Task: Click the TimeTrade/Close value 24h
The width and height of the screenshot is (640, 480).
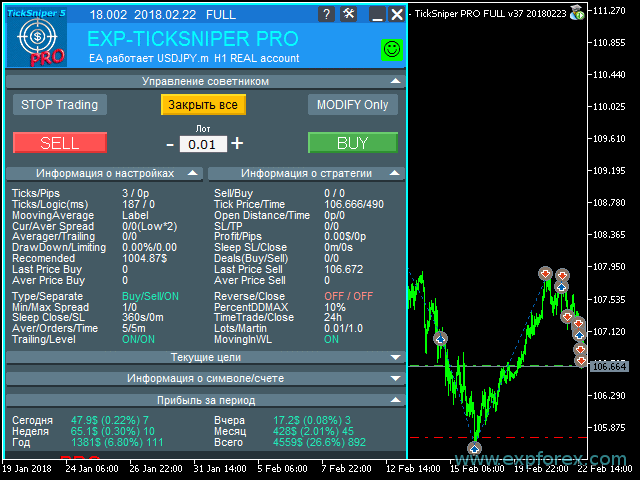Action: point(333,318)
